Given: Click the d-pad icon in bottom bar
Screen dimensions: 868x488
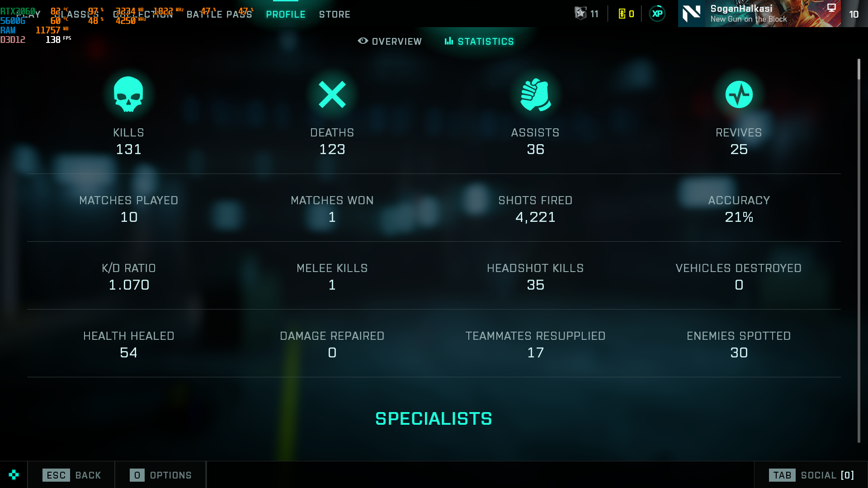Looking at the screenshot, I should point(14,474).
